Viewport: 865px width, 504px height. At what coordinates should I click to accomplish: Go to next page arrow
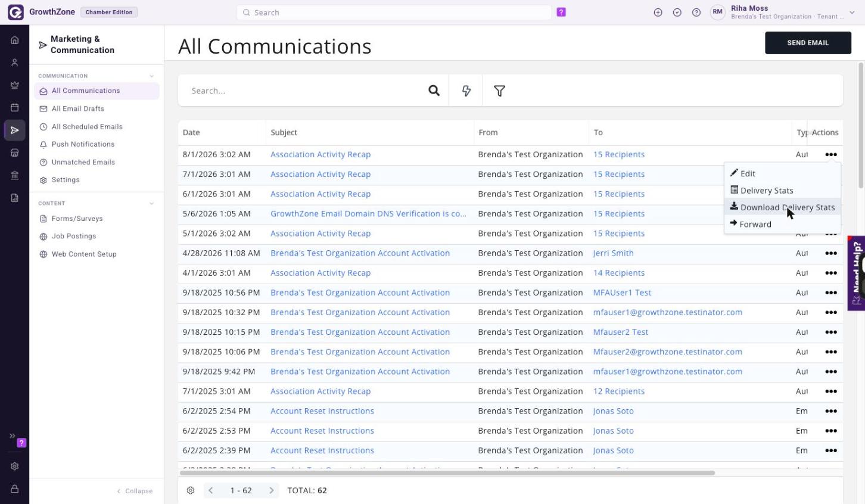[271, 490]
